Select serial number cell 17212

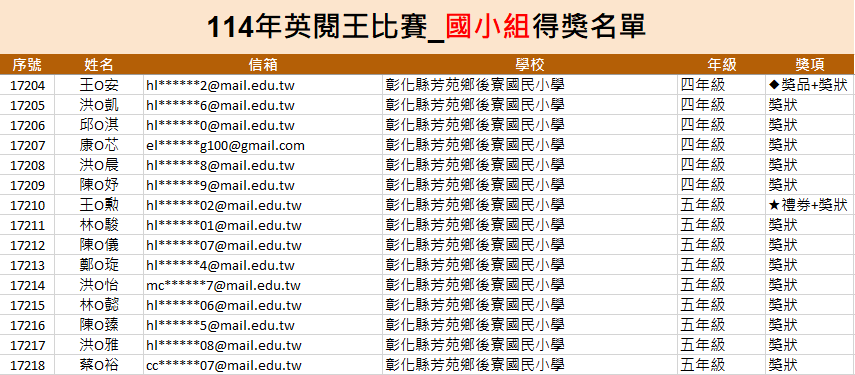tap(27, 245)
